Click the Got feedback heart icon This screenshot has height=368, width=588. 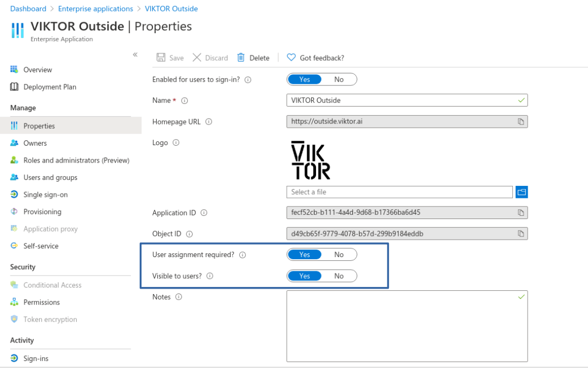291,58
